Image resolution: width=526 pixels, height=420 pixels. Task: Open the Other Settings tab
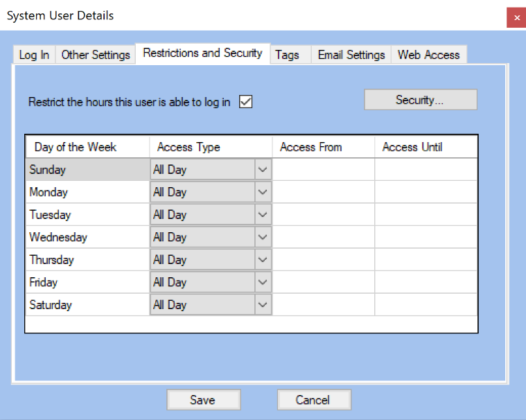point(96,55)
